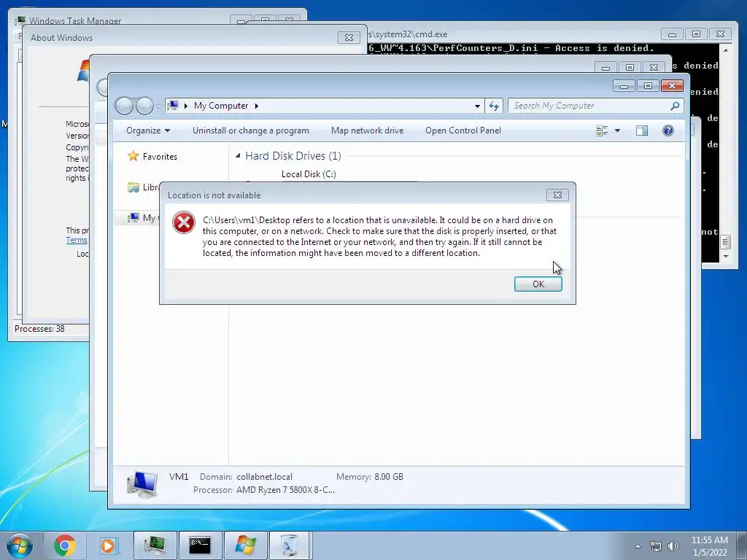Open the Organize menu

tap(147, 131)
